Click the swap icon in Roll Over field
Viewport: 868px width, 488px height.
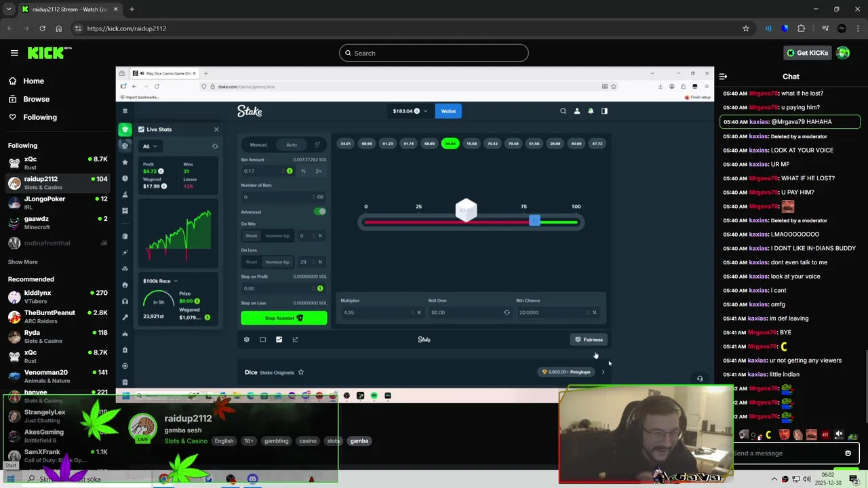tap(507, 312)
